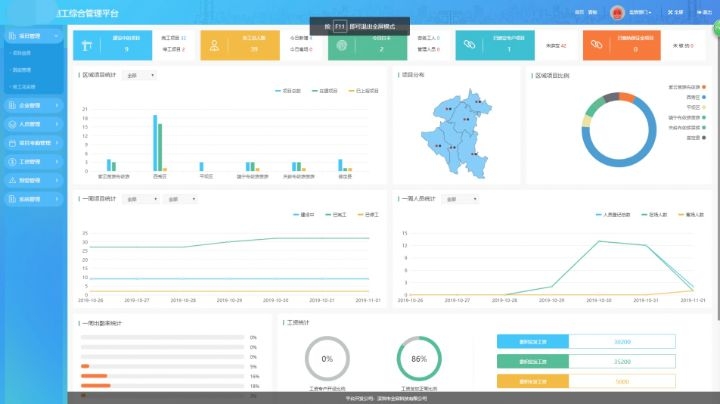Click the 首页 link in the header
The height and width of the screenshot is (404, 720).
(578, 12)
